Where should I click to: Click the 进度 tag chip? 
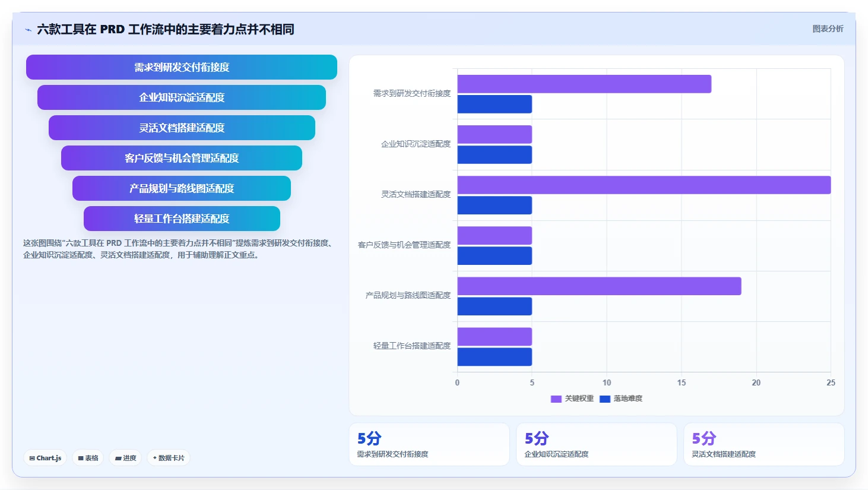click(125, 458)
